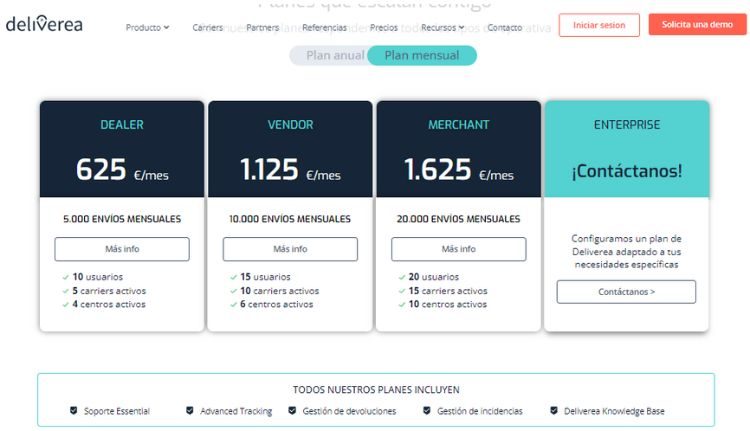Click the checkmark beside 10 centros activos
Screen dimensions: 750x431
coord(402,304)
